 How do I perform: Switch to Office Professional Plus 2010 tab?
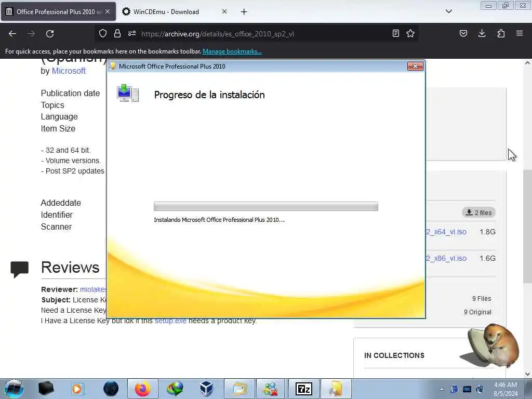[x=58, y=11]
